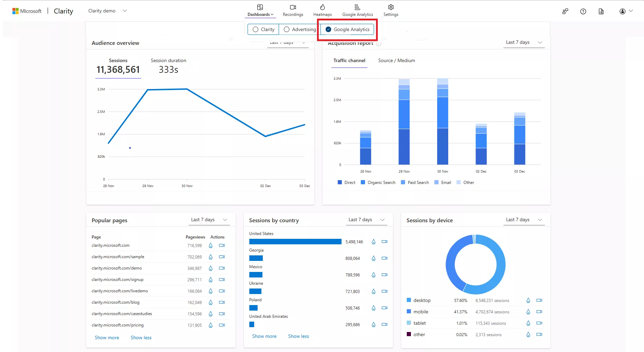Open Popular pages Last 7 days dropdown

209,220
